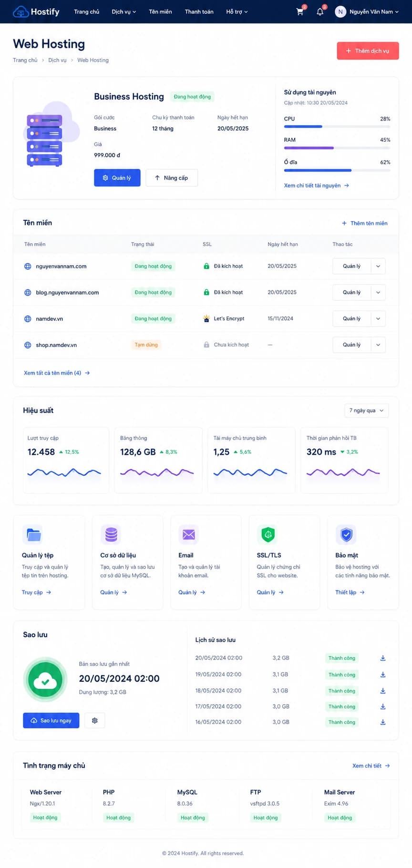This screenshot has height=868, width=412.
Task: Expand action arrow for nguyenvannam.com
Action: (378, 266)
